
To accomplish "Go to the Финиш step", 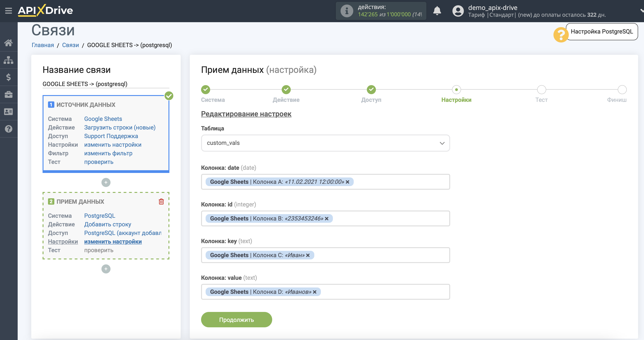I will tap(622, 89).
